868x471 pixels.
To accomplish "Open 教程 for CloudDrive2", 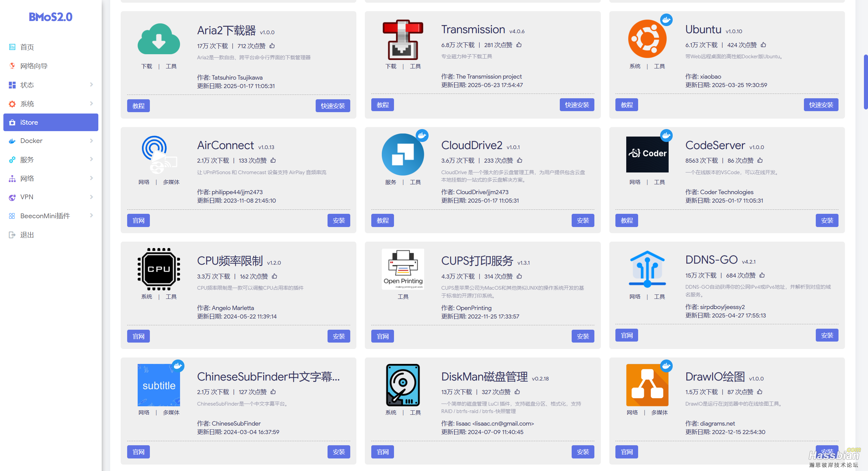I will [382, 220].
